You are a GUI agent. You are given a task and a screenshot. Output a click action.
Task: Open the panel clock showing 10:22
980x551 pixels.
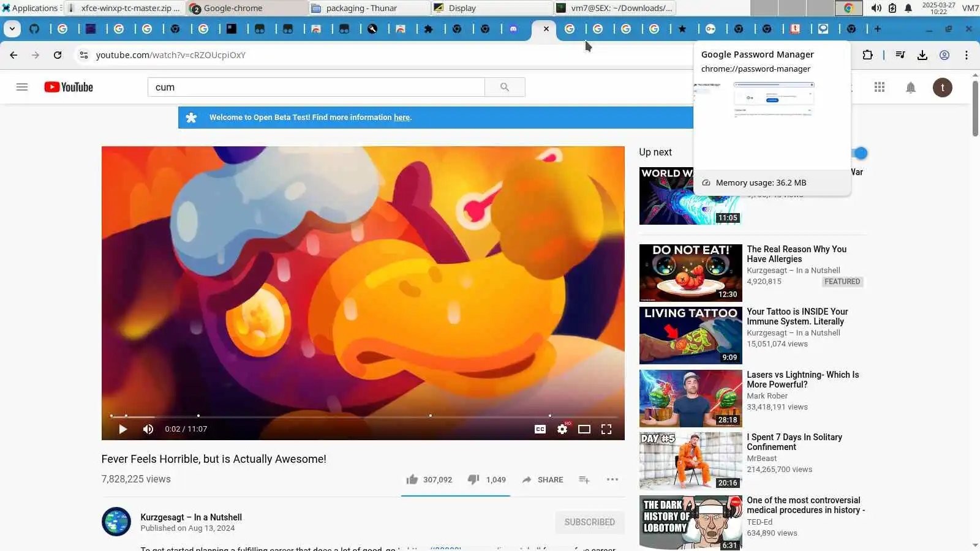938,8
